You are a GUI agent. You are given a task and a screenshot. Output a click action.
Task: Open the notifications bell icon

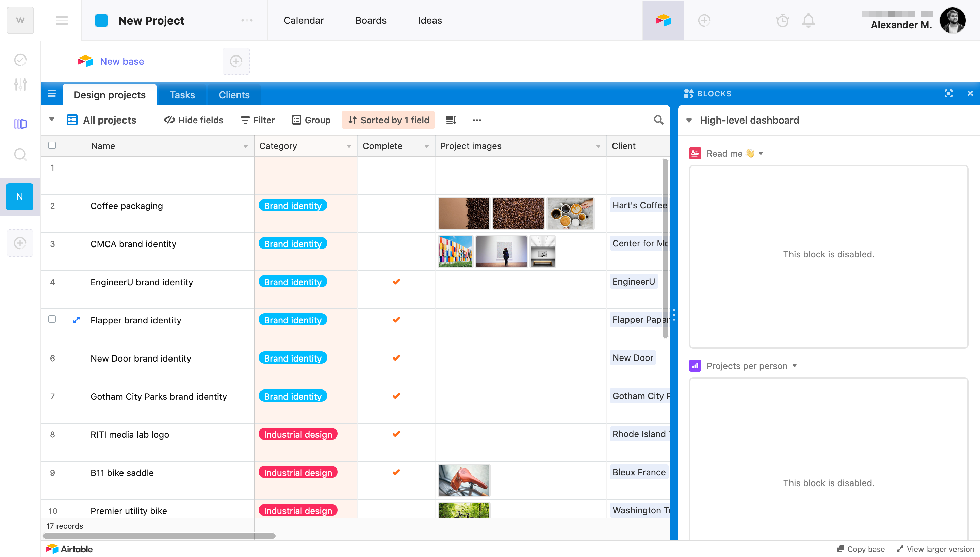click(808, 21)
